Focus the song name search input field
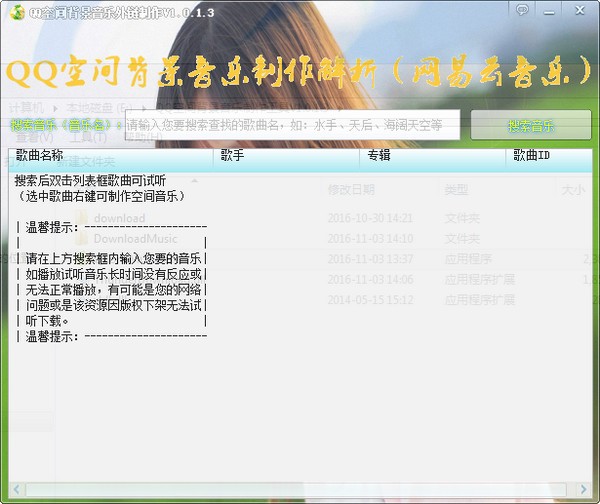This screenshot has height=504, width=600. [x=293, y=125]
